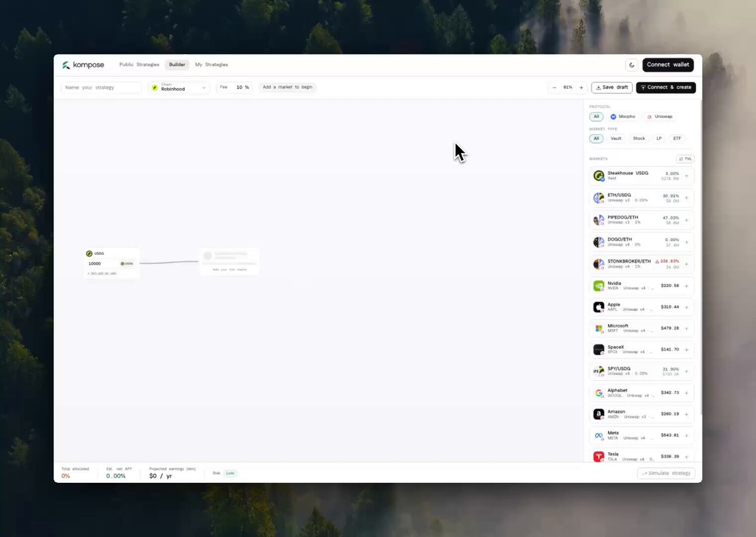
Task: Go to My Strategies tab
Action: pos(212,65)
